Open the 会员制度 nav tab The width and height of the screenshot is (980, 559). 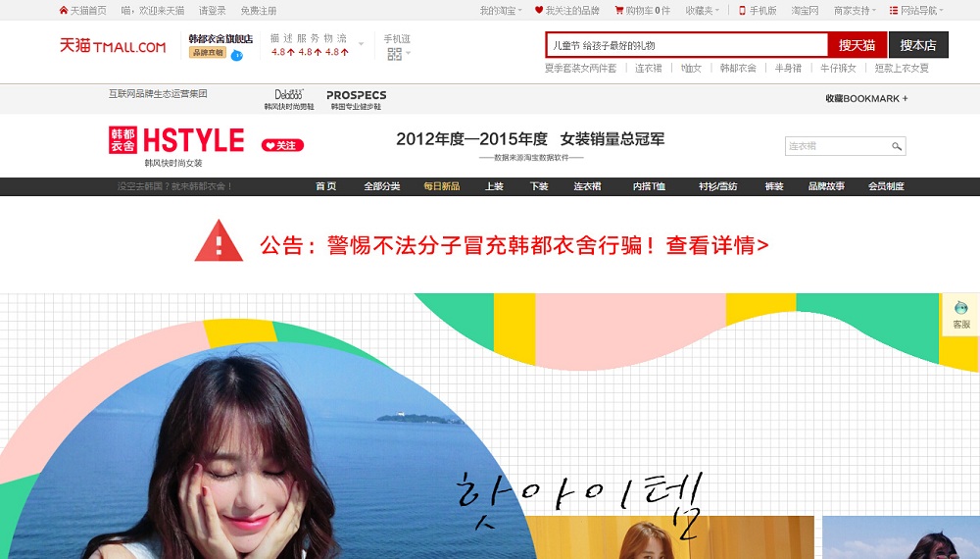886,186
